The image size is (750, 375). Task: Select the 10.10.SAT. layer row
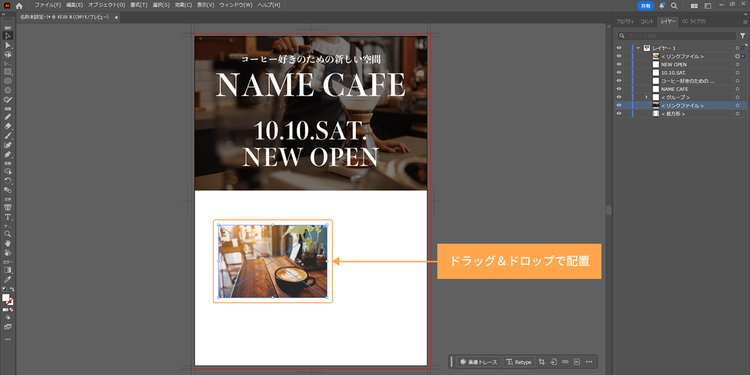tap(681, 73)
